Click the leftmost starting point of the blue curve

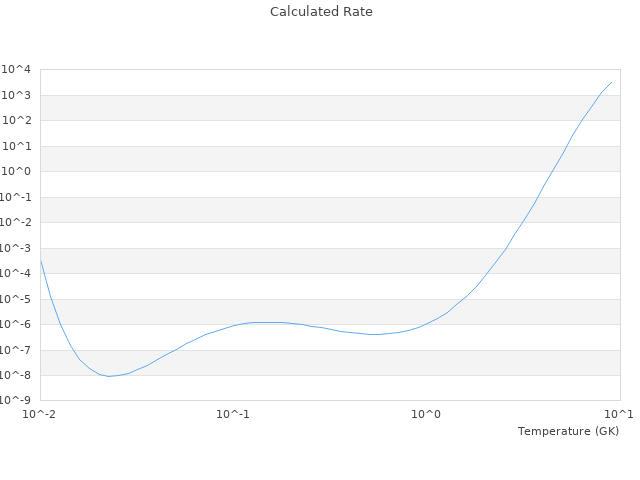coord(40,259)
